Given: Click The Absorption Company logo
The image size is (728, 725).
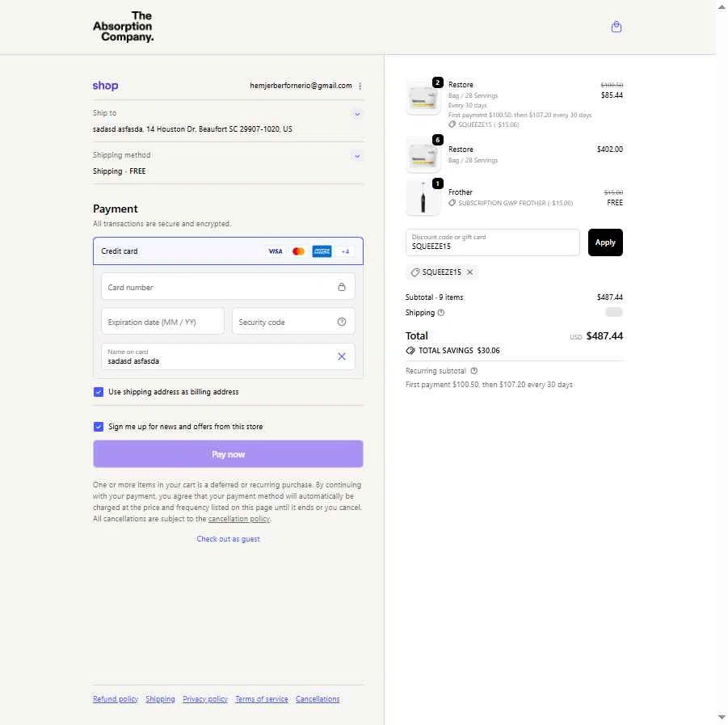Looking at the screenshot, I should click(x=123, y=27).
